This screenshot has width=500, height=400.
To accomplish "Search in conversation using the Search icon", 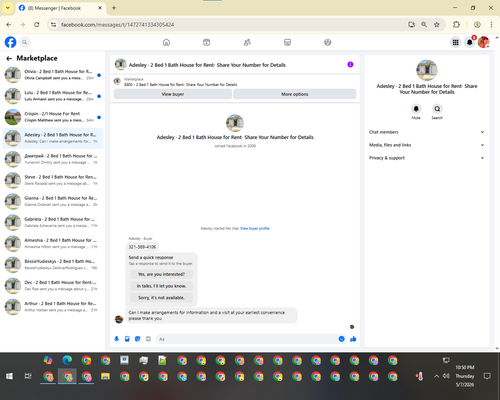I will [437, 109].
